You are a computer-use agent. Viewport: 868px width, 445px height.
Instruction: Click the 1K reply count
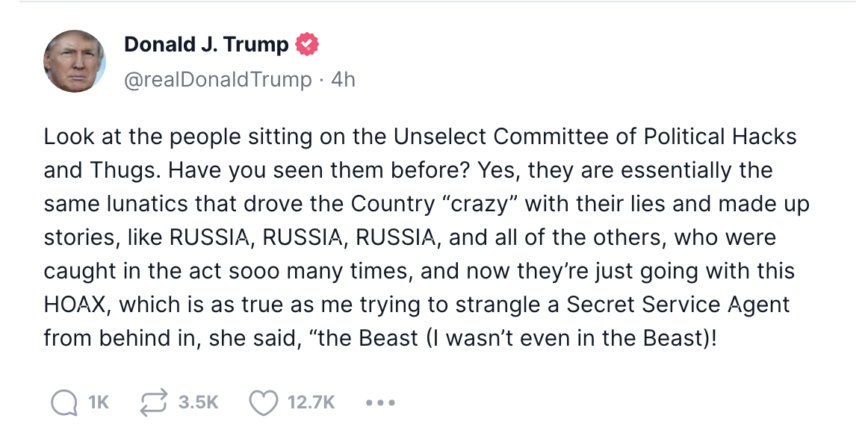click(x=99, y=403)
